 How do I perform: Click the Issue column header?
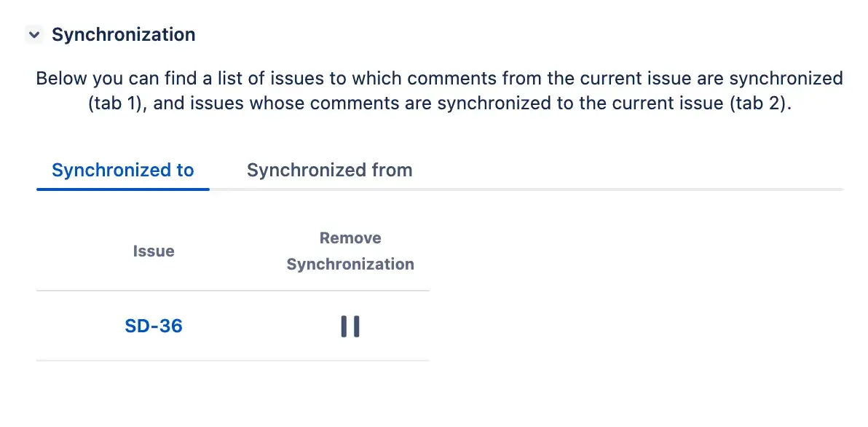click(x=153, y=251)
